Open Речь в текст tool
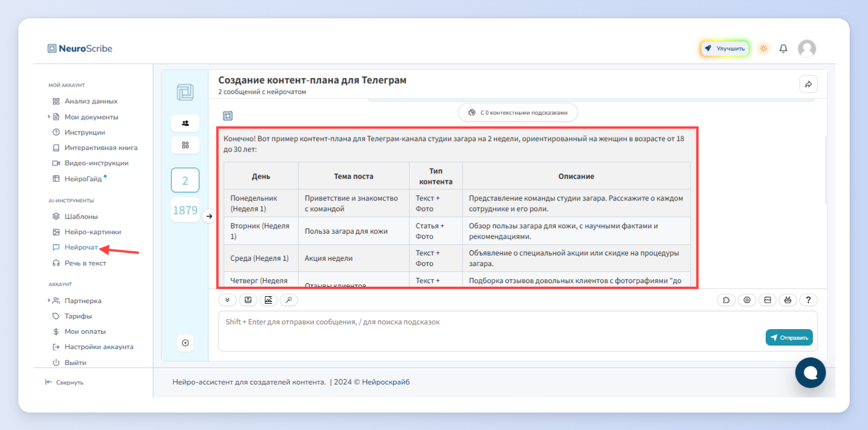868x430 pixels. pyautogui.click(x=85, y=263)
